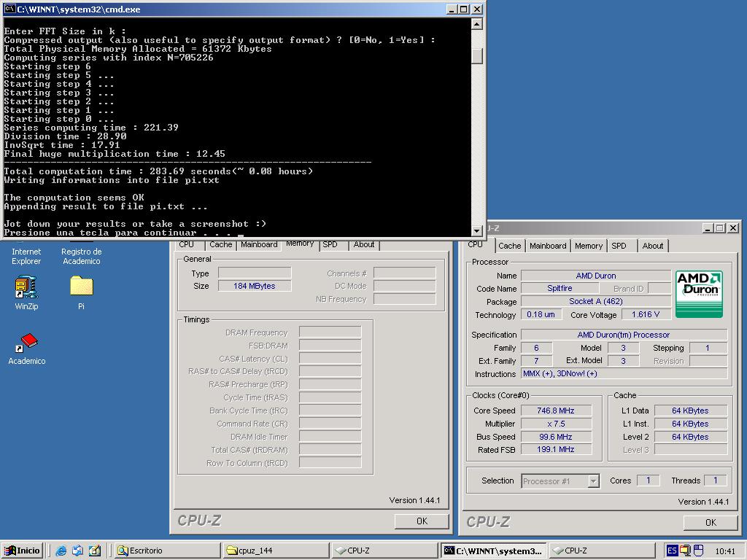The image size is (747, 560).
Task: Activate the first CPU-Z taskbar button
Action: point(385,551)
